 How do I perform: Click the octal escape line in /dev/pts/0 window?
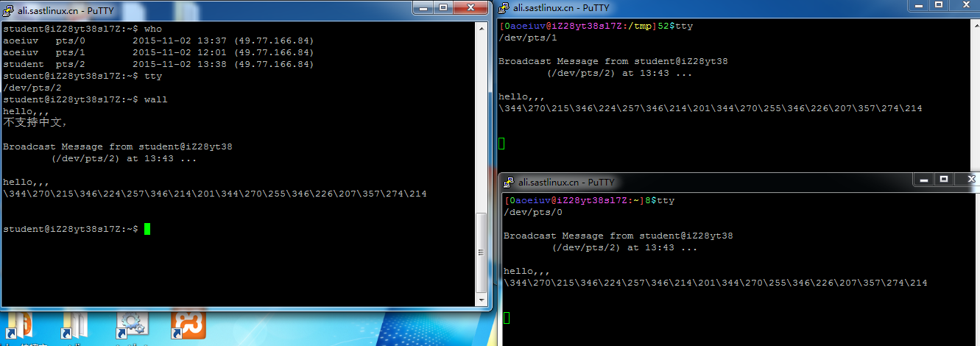coord(716,283)
